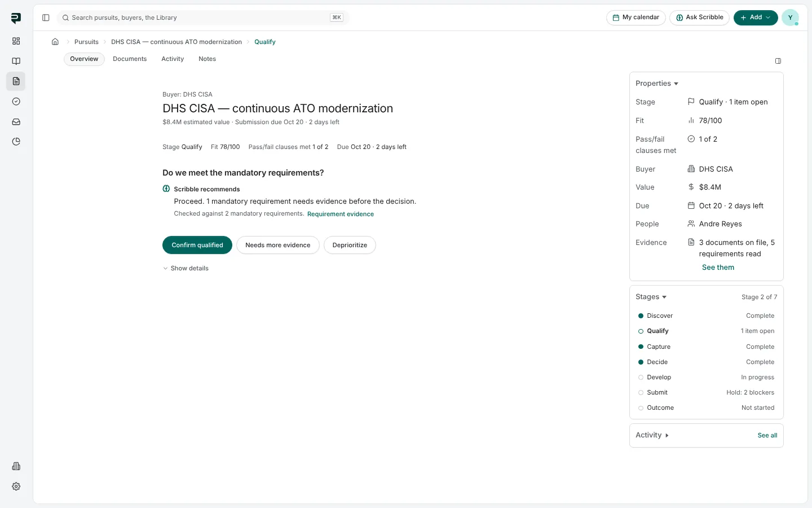Viewport: 812px width, 508px height.
Task: Click the 78/100 Fit value
Action: point(710,120)
